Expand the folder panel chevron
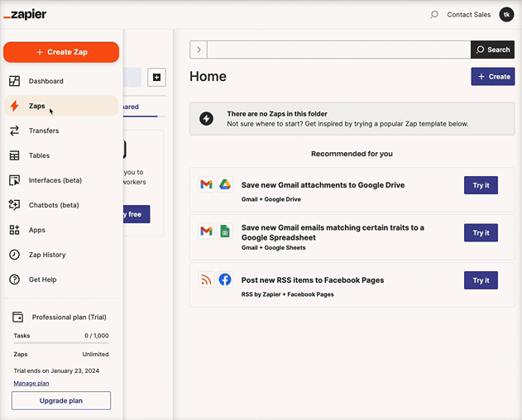522x420 pixels. coord(199,50)
